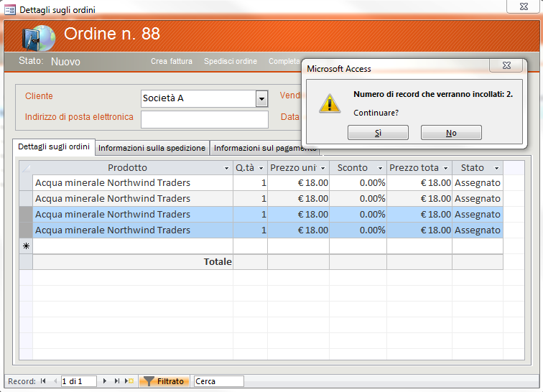Screen dimensions: 543x392
Task: Click the Cerca search field
Action: (x=219, y=381)
